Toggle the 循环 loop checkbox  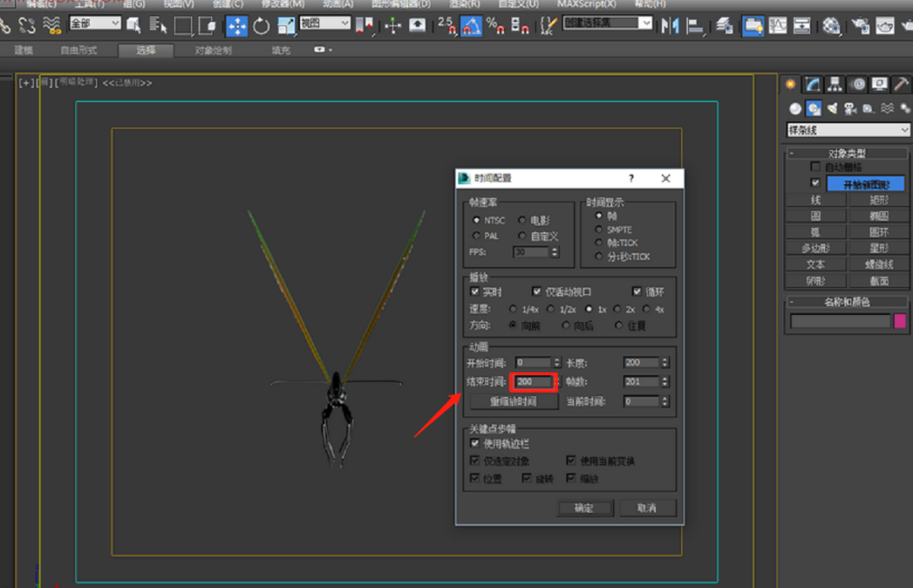[637, 291]
